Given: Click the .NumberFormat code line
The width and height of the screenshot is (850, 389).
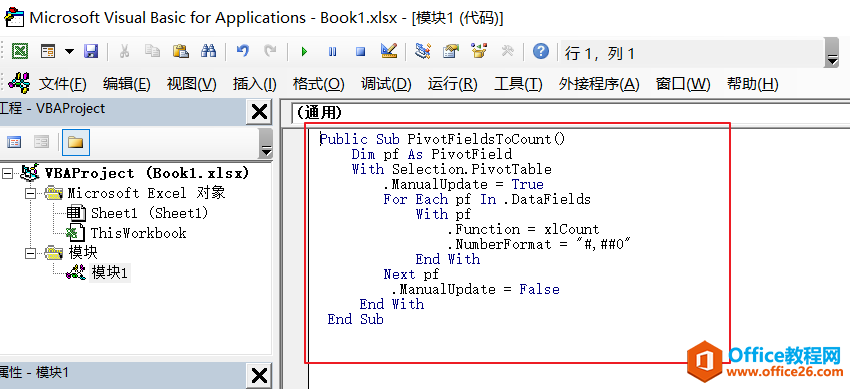Looking at the screenshot, I should 540,244.
